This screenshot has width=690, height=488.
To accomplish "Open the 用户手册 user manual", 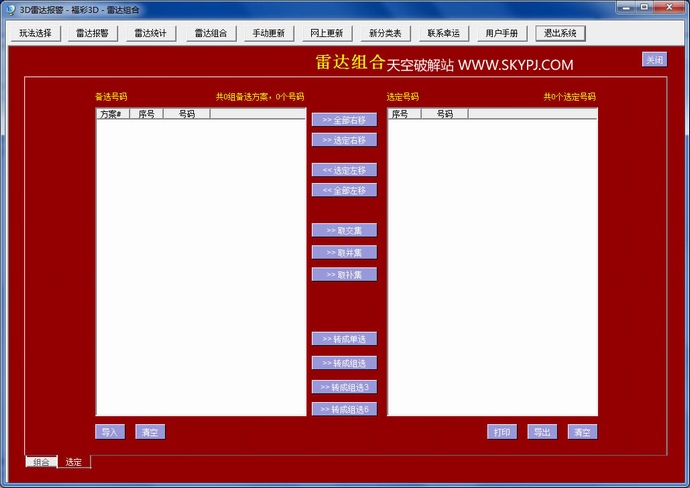I will 502,33.
